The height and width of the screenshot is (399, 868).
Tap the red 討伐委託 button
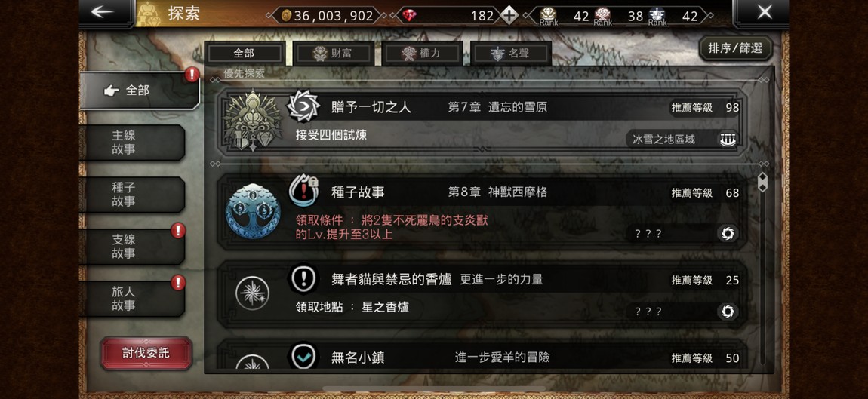[x=146, y=353]
